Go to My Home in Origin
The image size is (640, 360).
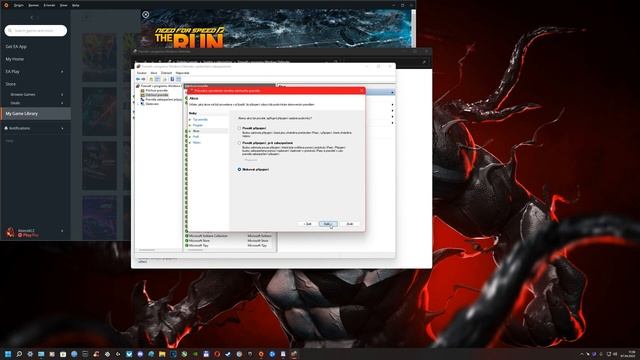tap(15, 59)
